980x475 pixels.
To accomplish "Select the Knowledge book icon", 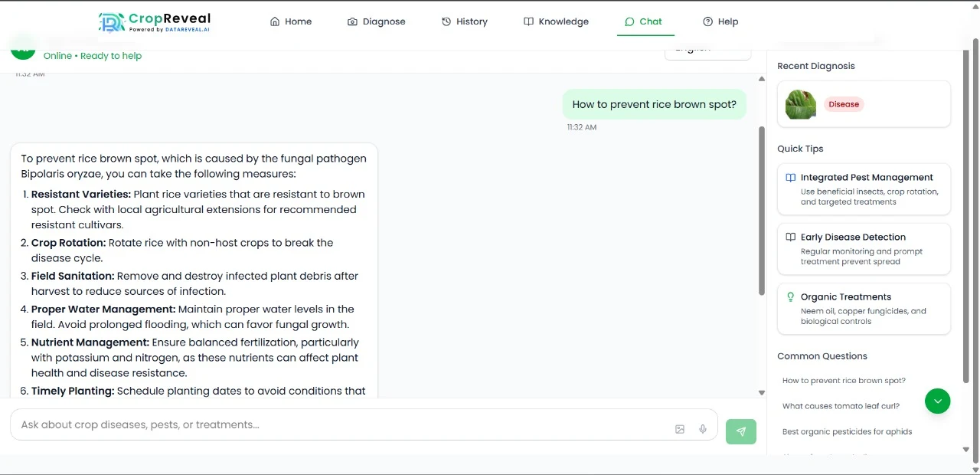I will coord(529,21).
